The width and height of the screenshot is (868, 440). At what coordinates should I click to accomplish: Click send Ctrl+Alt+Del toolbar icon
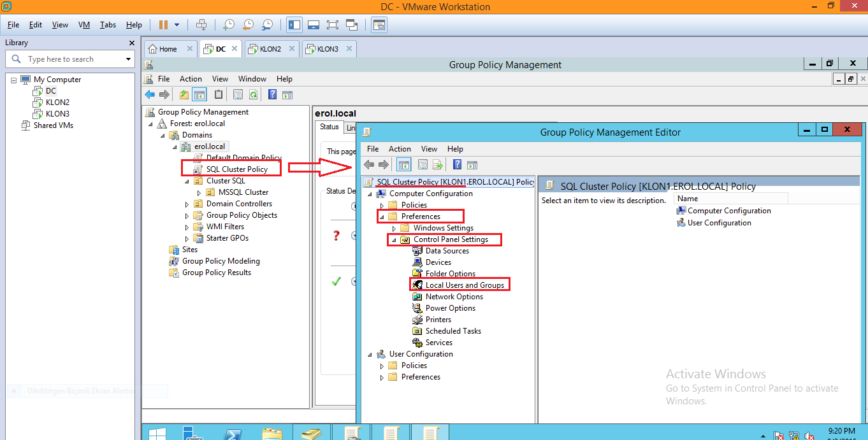coord(201,25)
